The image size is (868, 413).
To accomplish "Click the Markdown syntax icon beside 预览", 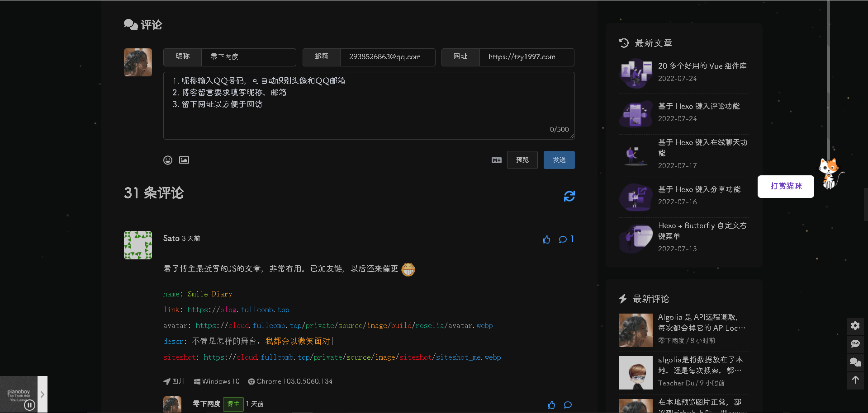I will click(x=496, y=160).
